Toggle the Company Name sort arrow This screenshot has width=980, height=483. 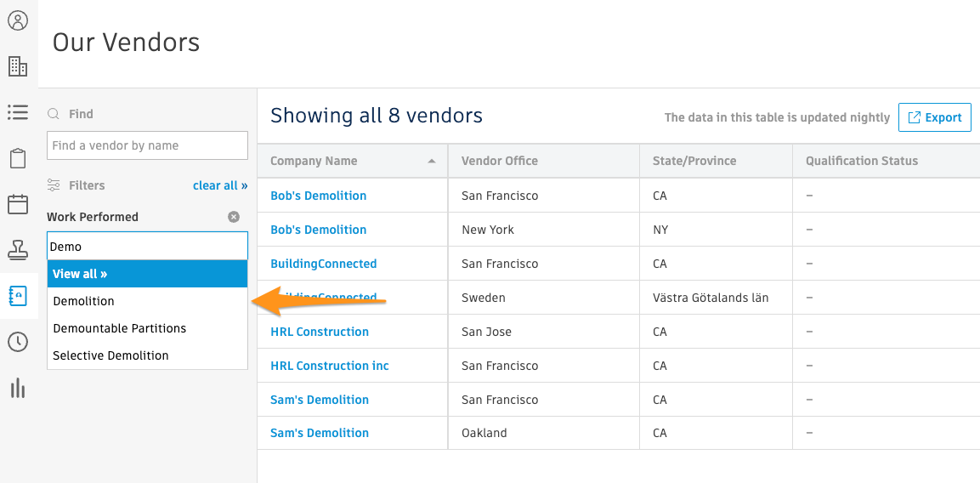(x=431, y=161)
